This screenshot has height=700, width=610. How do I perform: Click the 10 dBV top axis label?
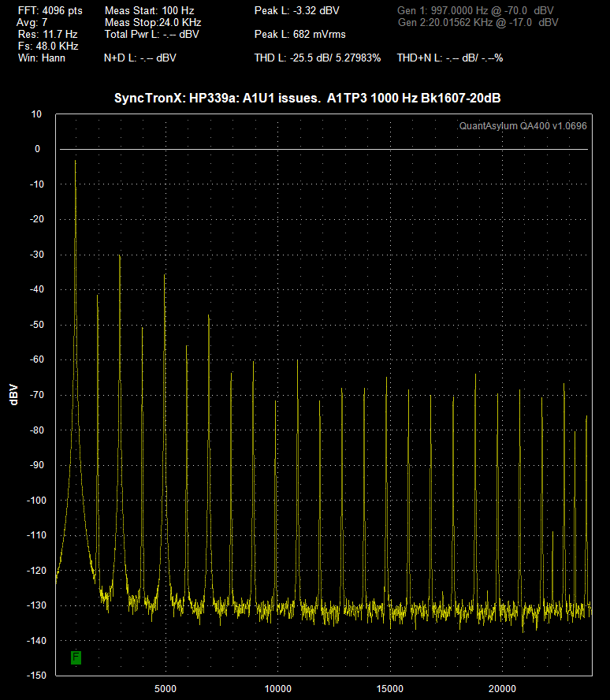coord(36,114)
